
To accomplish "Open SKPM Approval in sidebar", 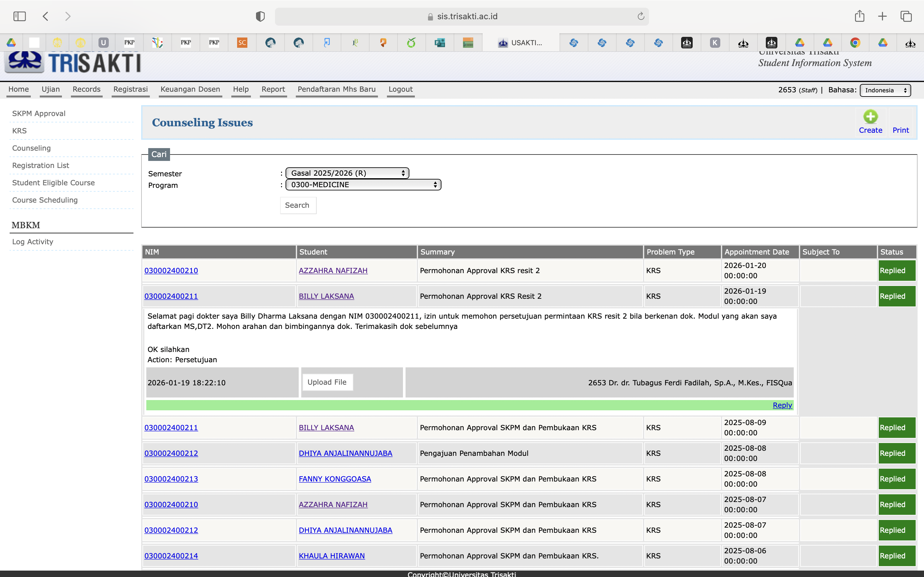I will pos(38,114).
